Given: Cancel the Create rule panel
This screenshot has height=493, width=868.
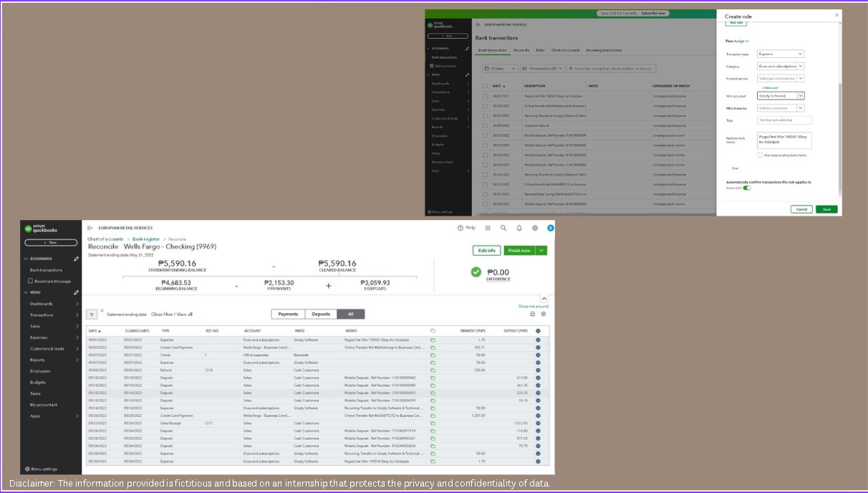Looking at the screenshot, I should [801, 209].
